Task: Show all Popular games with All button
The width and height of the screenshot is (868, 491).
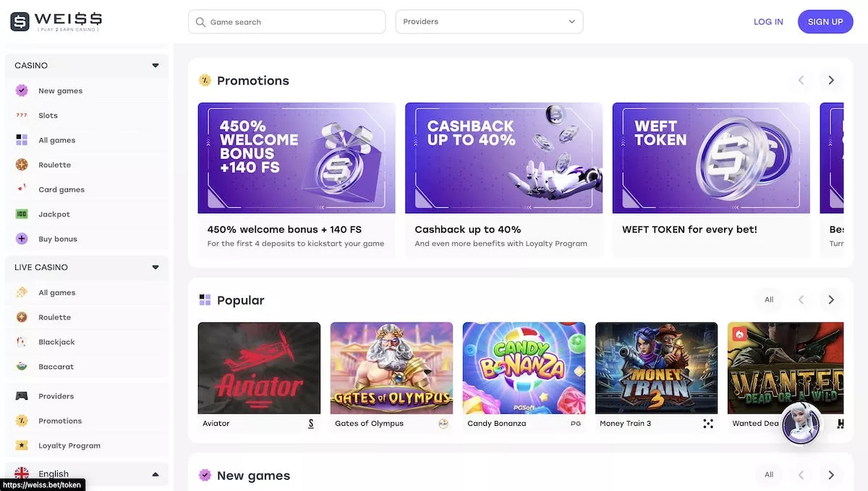Action: click(769, 299)
